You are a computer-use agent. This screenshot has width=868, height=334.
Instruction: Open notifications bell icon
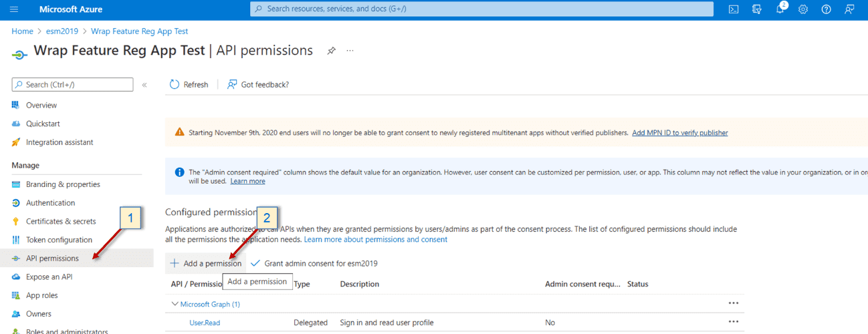[780, 9]
